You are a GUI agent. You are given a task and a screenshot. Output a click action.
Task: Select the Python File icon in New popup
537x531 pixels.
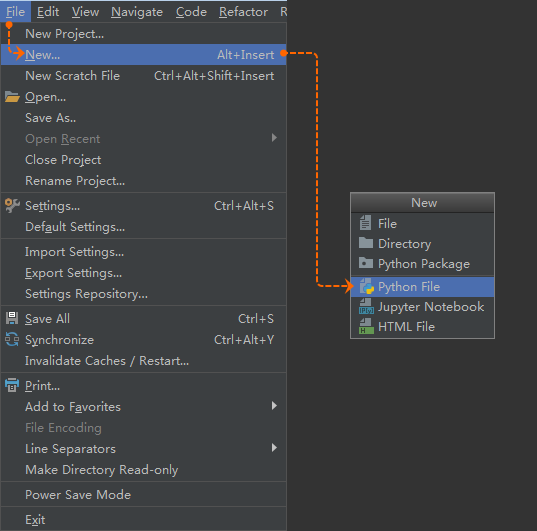tap(366, 286)
